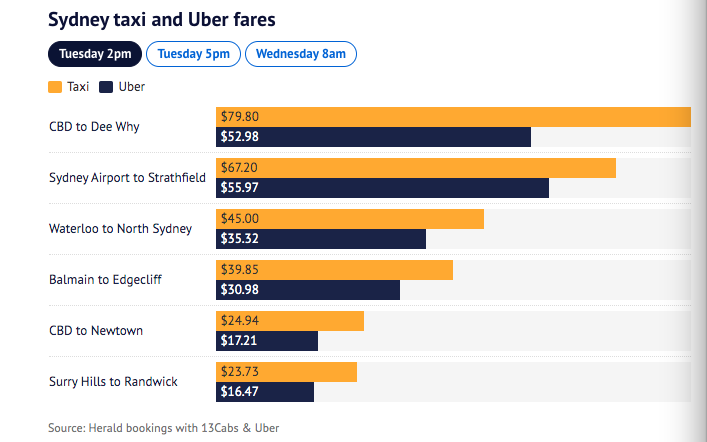
Task: Click the $30.98 Uber bar
Action: (x=308, y=290)
